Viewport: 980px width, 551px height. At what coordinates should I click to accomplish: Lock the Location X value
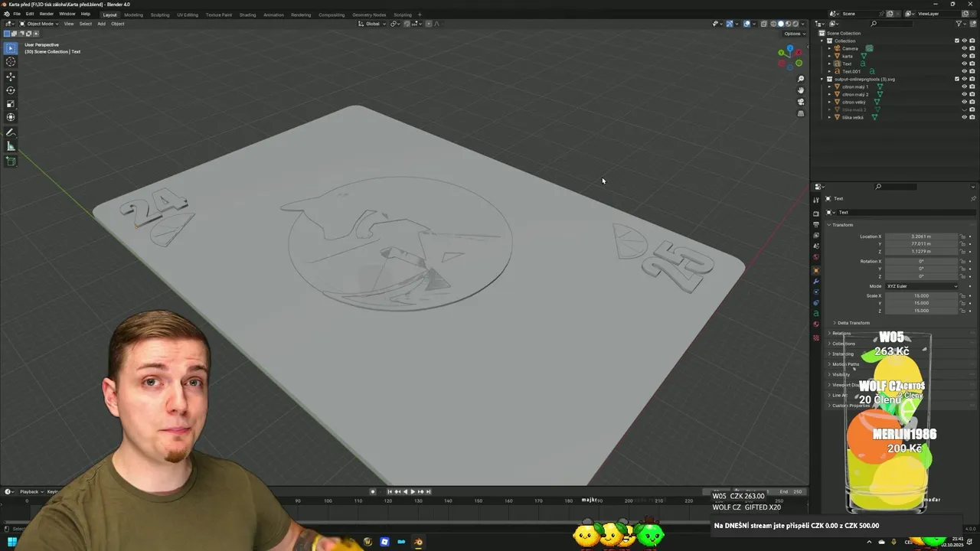coord(962,236)
